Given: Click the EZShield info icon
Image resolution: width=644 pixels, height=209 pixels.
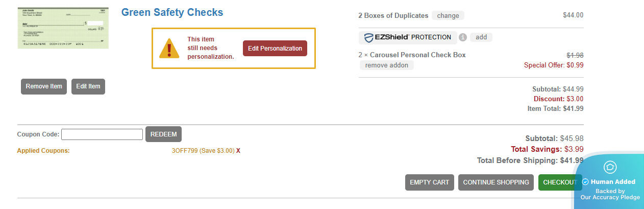Looking at the screenshot, I should pyautogui.click(x=463, y=37).
